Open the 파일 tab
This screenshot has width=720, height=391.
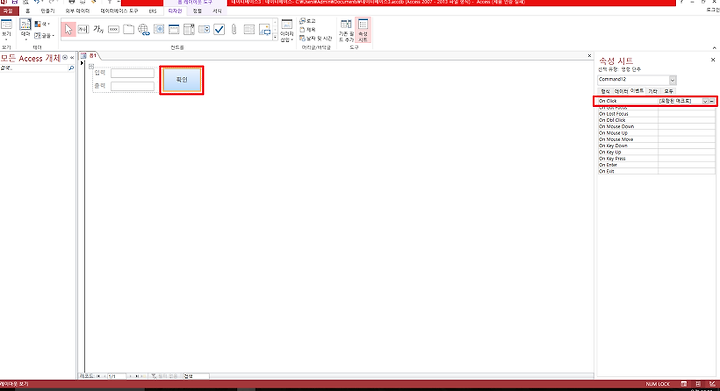[x=8, y=11]
